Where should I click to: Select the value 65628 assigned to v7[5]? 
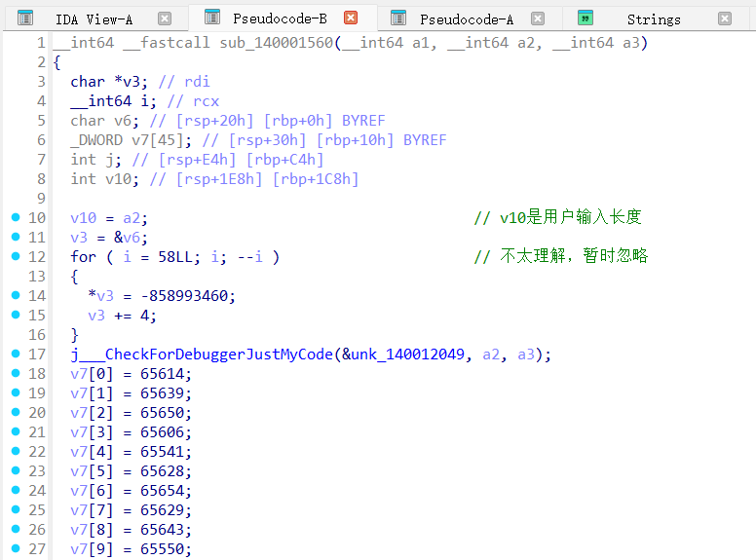(x=162, y=471)
